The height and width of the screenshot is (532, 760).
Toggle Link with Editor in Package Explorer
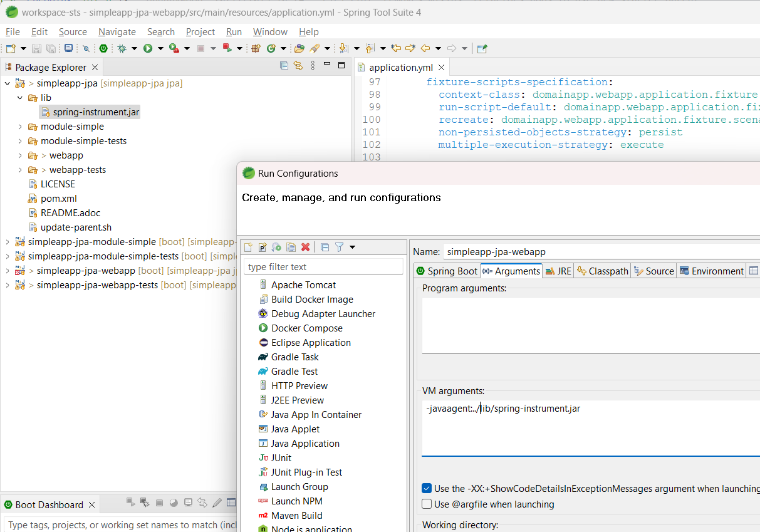(298, 66)
